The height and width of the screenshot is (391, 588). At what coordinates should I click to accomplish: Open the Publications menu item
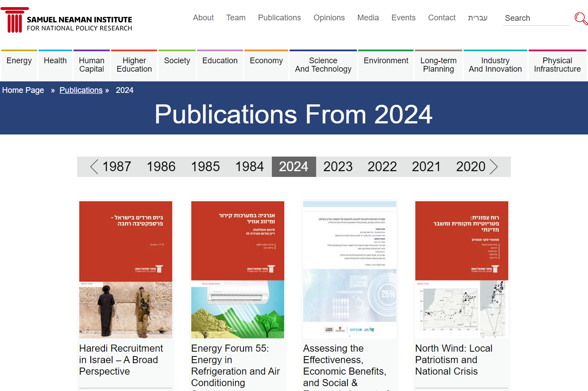(279, 18)
